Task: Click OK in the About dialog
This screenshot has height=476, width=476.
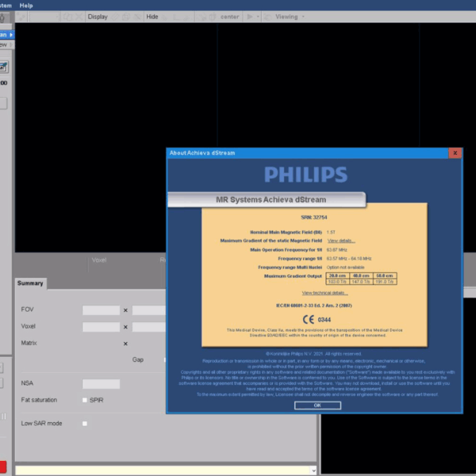Action: tap(317, 405)
